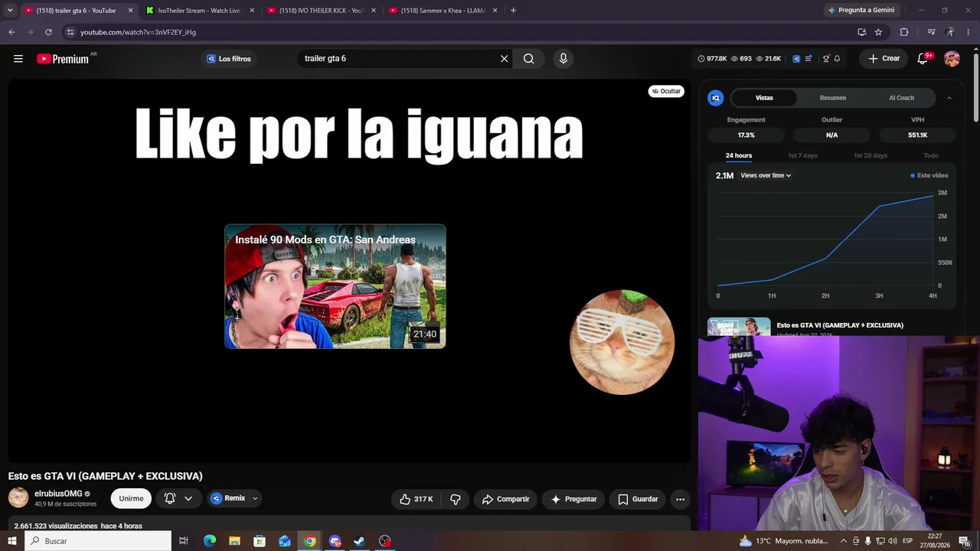Go back to previous page

(x=11, y=32)
